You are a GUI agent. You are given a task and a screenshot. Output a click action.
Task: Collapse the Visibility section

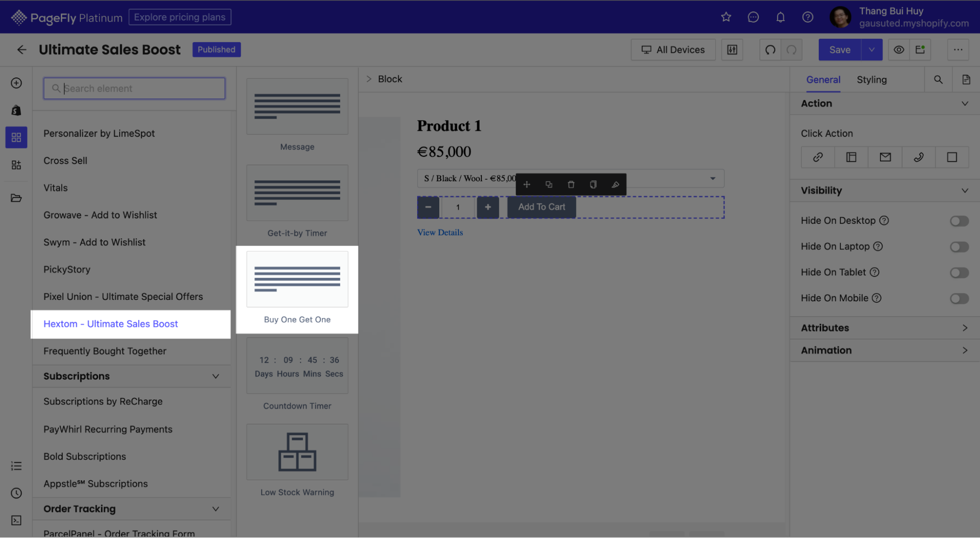[x=965, y=191]
